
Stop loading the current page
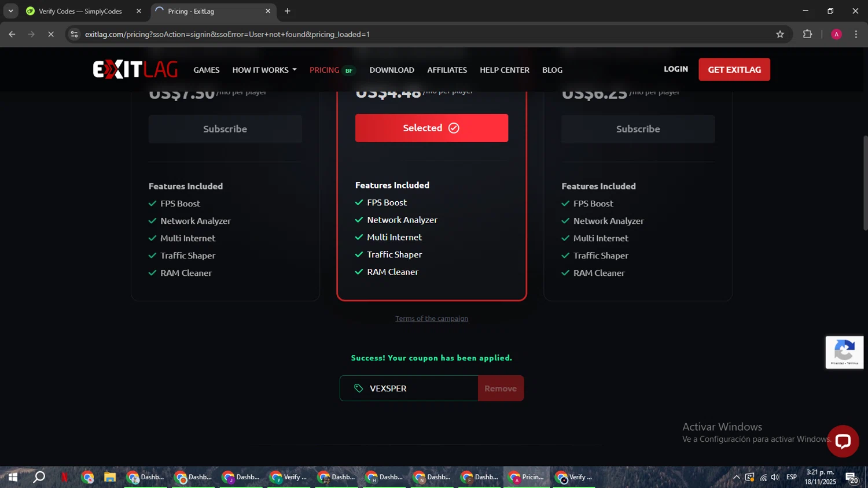(x=51, y=34)
